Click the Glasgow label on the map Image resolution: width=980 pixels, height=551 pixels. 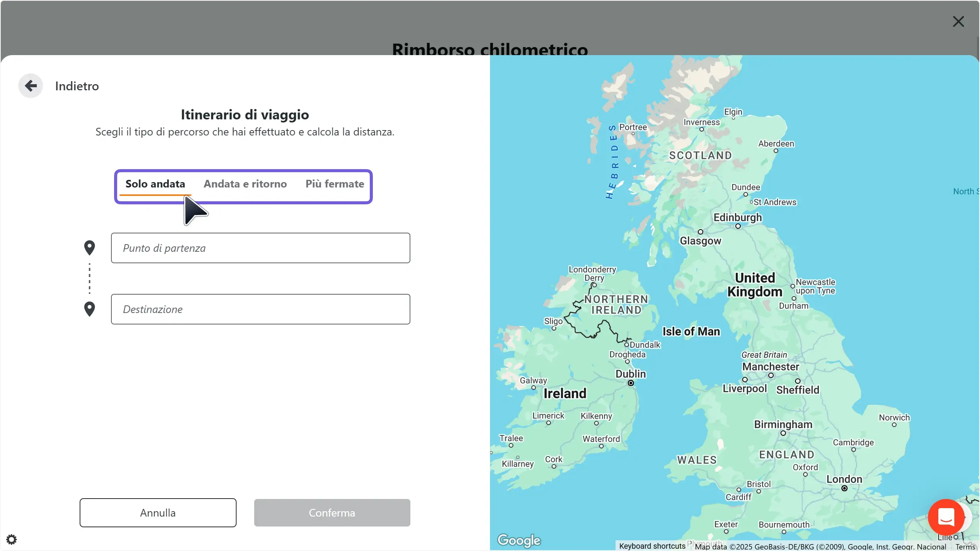(701, 241)
